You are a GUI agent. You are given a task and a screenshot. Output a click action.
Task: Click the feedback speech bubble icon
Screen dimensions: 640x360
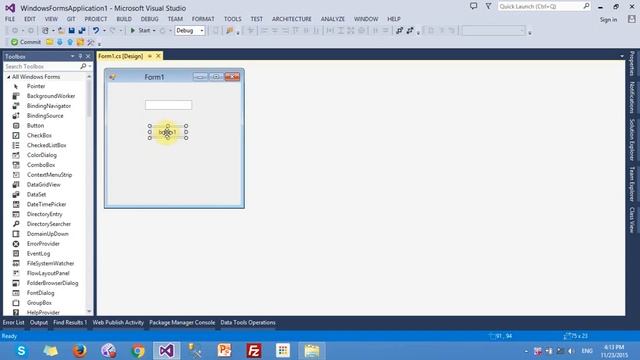(473, 6)
